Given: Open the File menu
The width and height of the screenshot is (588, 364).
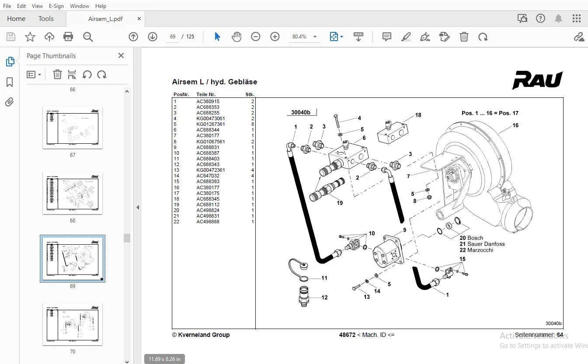Looking at the screenshot, I should (7, 6).
